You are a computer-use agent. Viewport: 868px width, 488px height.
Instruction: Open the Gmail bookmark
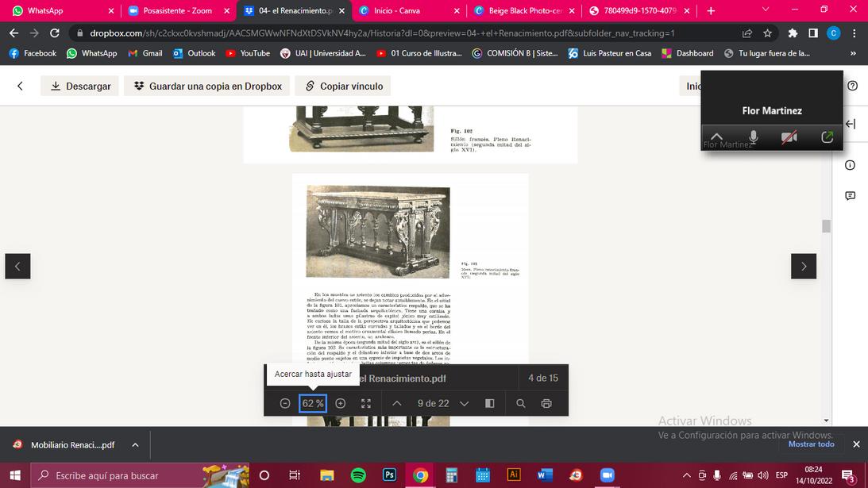coord(145,53)
